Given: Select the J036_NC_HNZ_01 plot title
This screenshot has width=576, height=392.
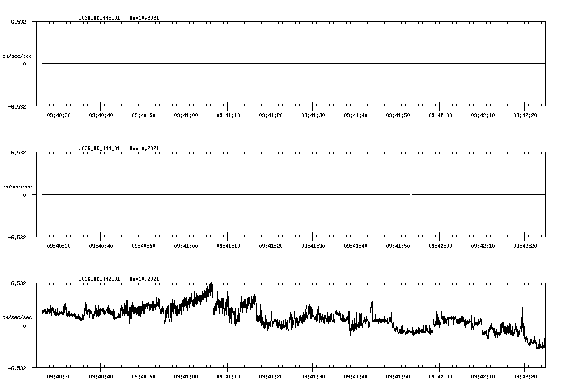Looking at the screenshot, I should [x=99, y=279].
